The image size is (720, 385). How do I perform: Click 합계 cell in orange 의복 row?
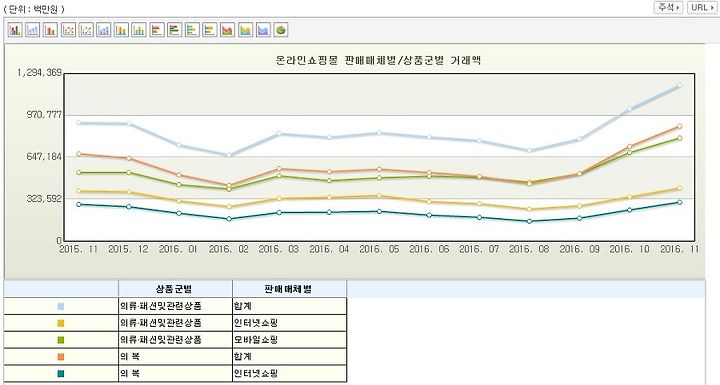(289, 357)
